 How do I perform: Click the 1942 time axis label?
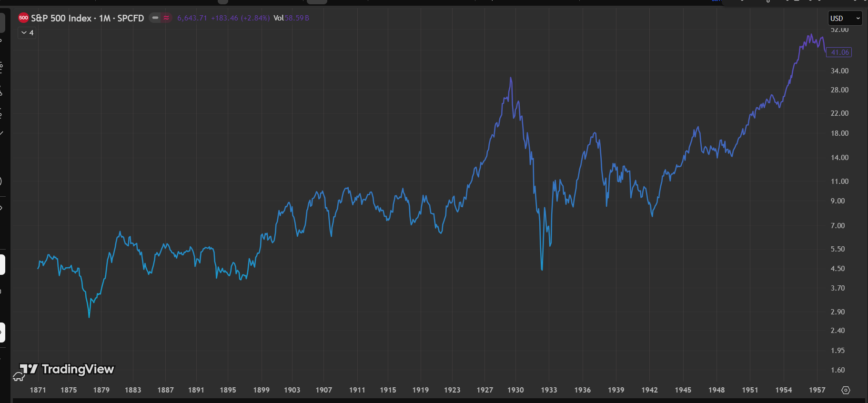click(x=650, y=390)
